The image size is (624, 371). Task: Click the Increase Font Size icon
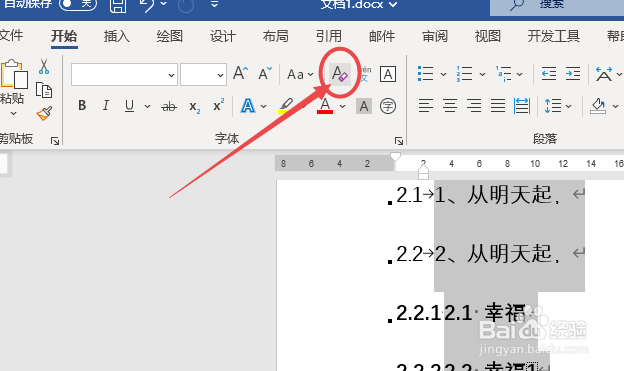coord(240,74)
